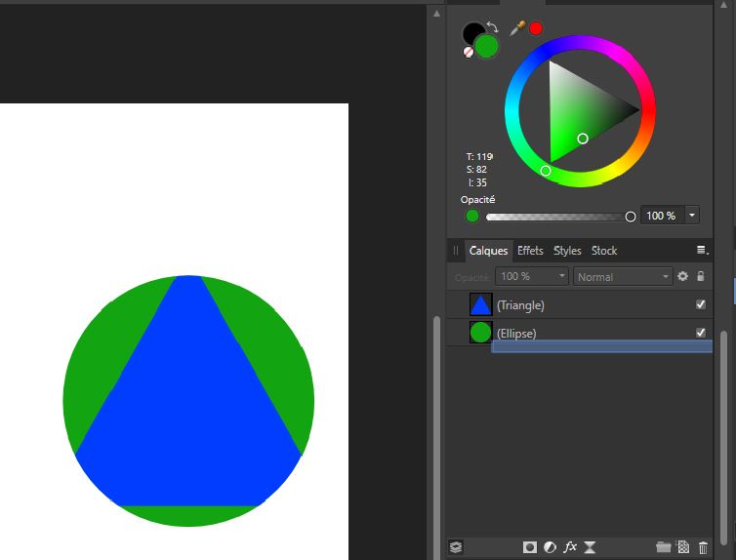Click the panel grip handle beside Calques

[x=455, y=251]
